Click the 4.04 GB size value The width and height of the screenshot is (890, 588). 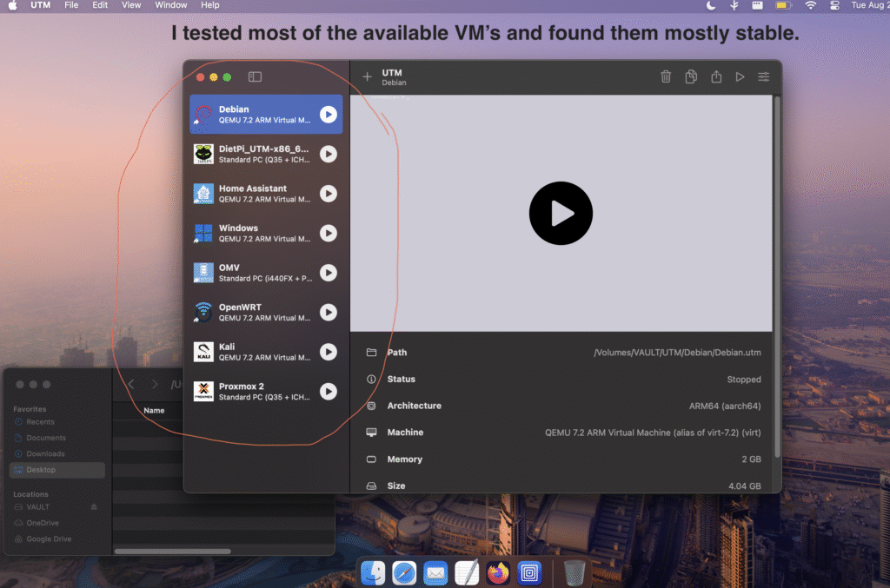[x=745, y=486]
